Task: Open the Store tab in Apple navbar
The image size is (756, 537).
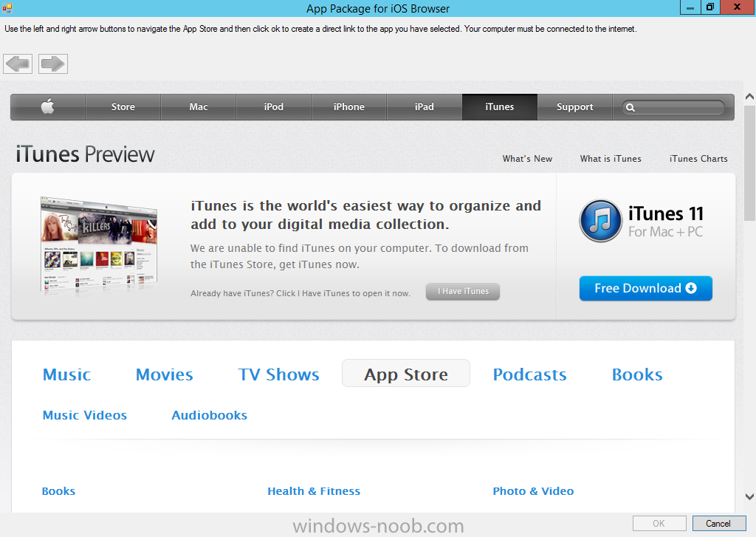Action: (x=123, y=106)
